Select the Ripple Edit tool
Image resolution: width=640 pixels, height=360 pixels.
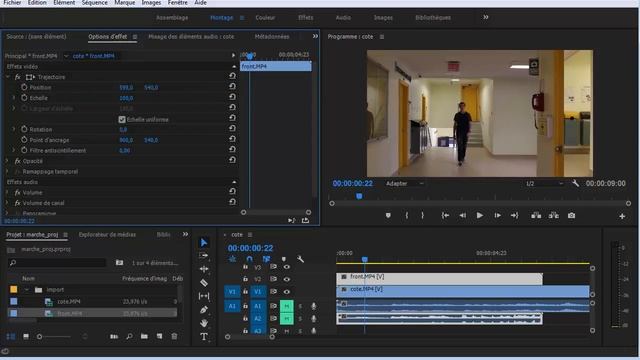pyautogui.click(x=204, y=269)
